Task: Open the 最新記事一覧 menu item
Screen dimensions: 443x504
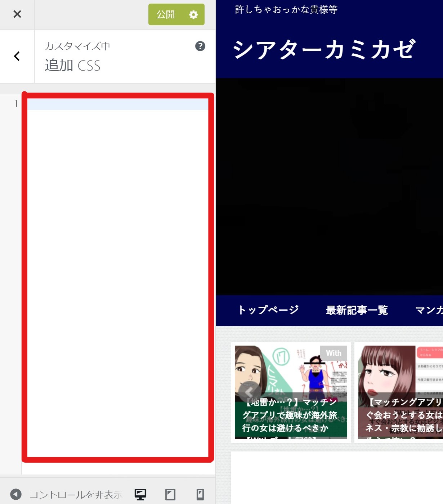Action: pyautogui.click(x=357, y=310)
